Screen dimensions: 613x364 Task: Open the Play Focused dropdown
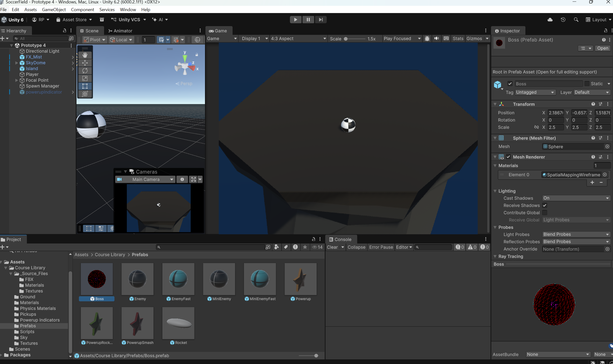(402, 38)
